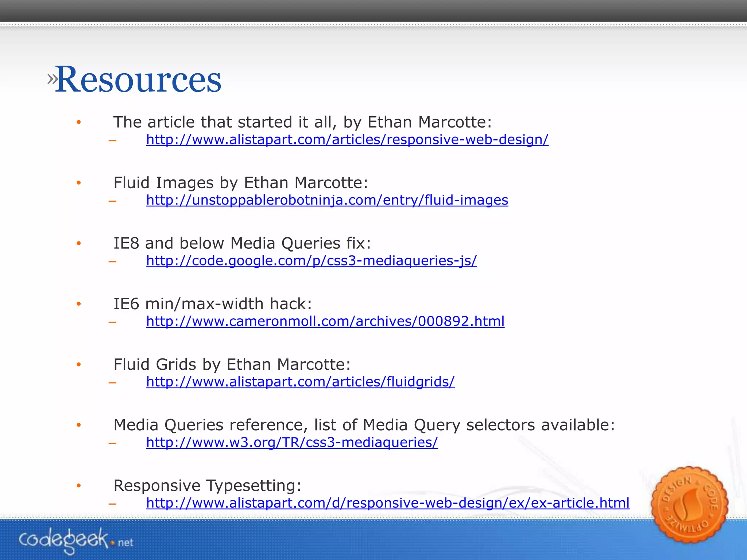Image resolution: width=747 pixels, height=560 pixels.
Task: Open the ex-article.html responsive typesetting link
Action: pos(388,503)
